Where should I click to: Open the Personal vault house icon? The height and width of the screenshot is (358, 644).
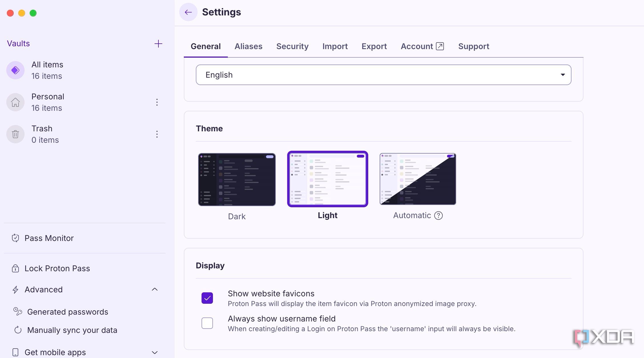[x=15, y=102]
